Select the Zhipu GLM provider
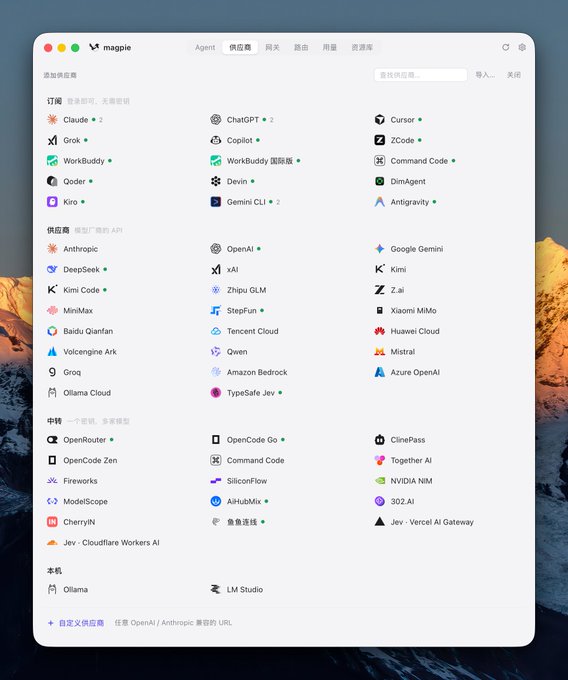Image resolution: width=568 pixels, height=680 pixels. click(x=238, y=290)
